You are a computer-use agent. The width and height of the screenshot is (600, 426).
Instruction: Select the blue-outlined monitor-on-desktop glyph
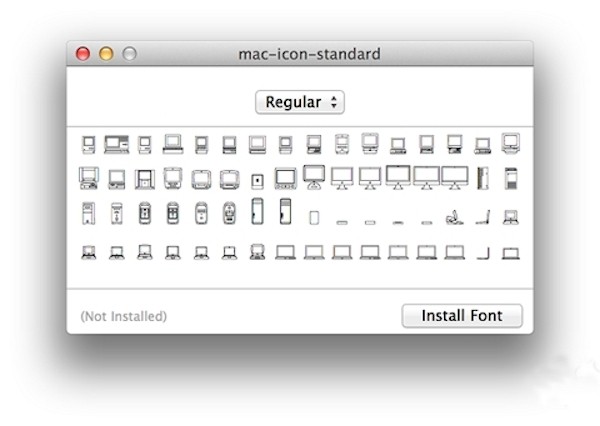click(x=88, y=178)
